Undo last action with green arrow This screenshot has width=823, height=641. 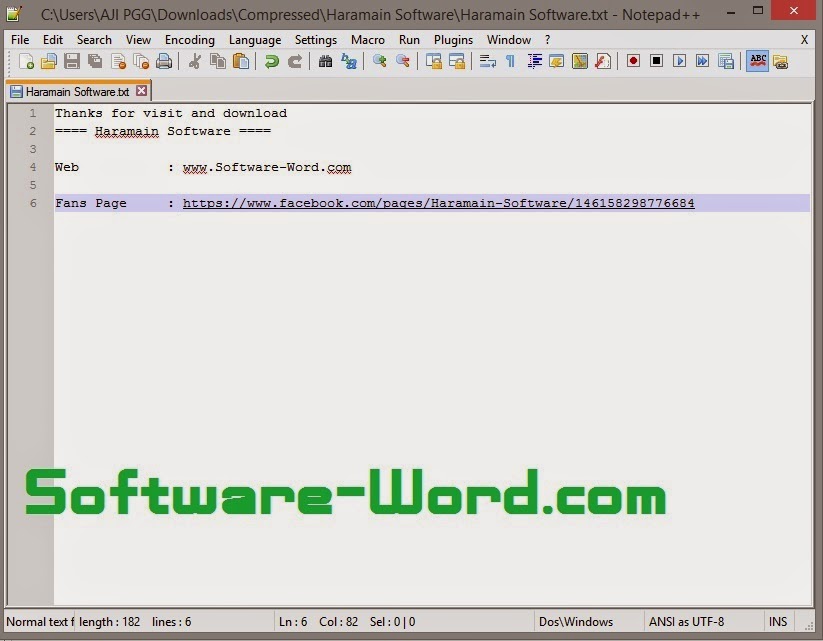[271, 61]
